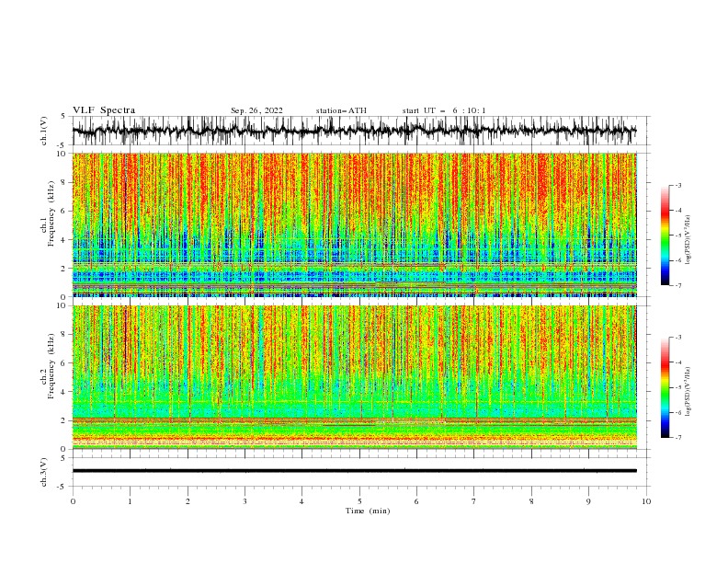The width and height of the screenshot is (728, 563).
Task: Click the ch.1 color bar log(PSD) unit label
Action: (688, 240)
